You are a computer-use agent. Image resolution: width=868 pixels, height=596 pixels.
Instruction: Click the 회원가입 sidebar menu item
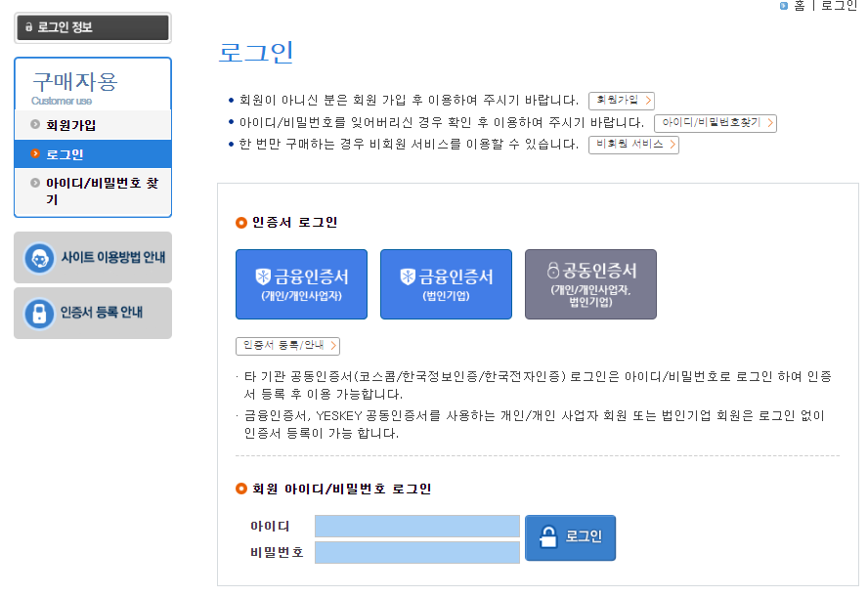pos(93,125)
